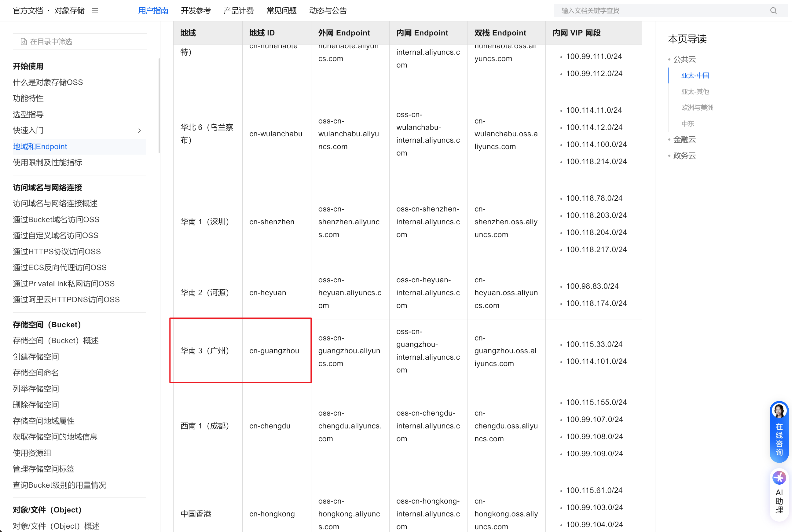Open 通过Bucket域名访问OSS sidebar item
The height and width of the screenshot is (532, 792).
[56, 219]
